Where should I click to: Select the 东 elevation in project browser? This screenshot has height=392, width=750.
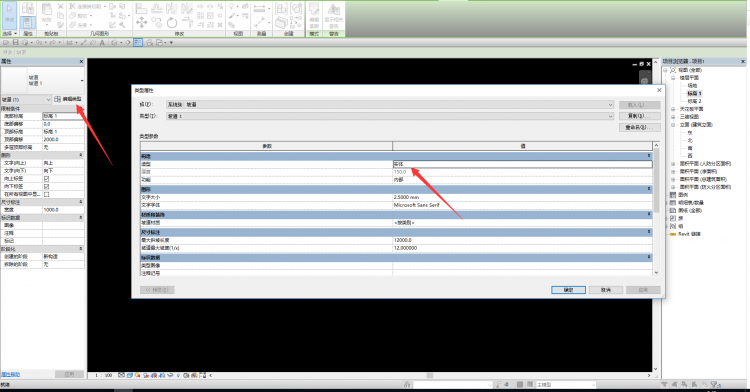coord(690,132)
